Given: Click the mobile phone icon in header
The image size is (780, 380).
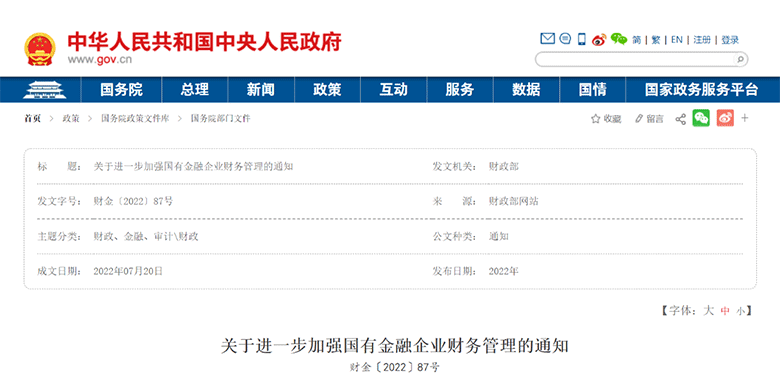Looking at the screenshot, I should 582,39.
